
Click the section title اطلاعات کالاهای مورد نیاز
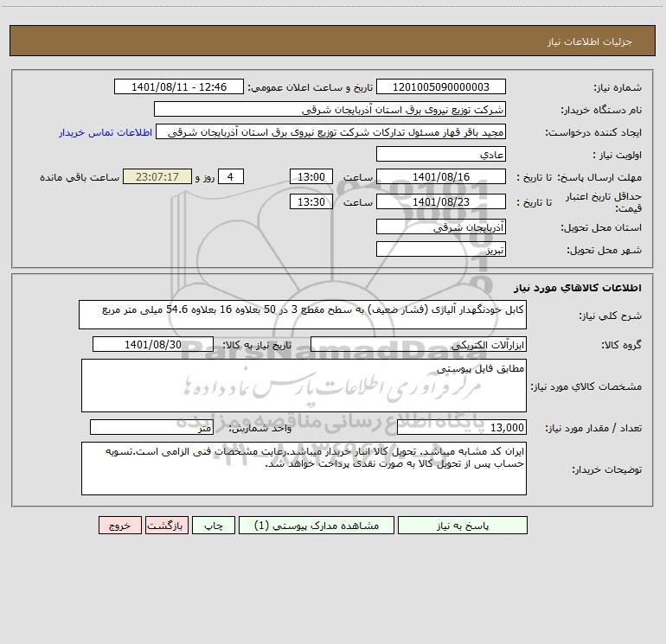pos(577,287)
